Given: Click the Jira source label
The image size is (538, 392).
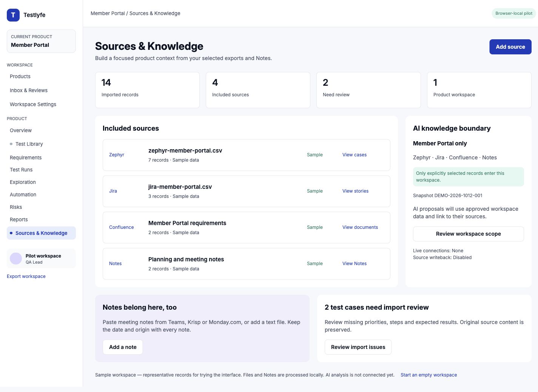Looking at the screenshot, I should tap(113, 191).
